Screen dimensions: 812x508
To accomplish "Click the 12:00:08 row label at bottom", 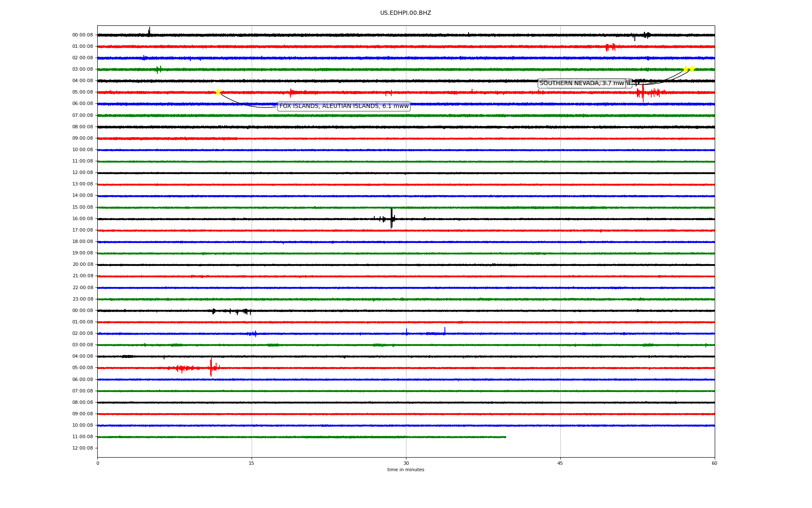I will pyautogui.click(x=82, y=448).
